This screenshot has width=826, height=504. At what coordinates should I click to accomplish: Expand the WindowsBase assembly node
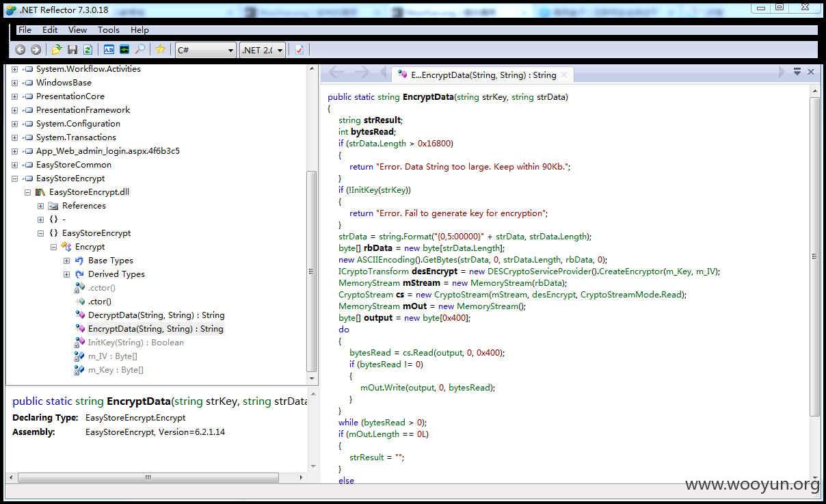(14, 83)
